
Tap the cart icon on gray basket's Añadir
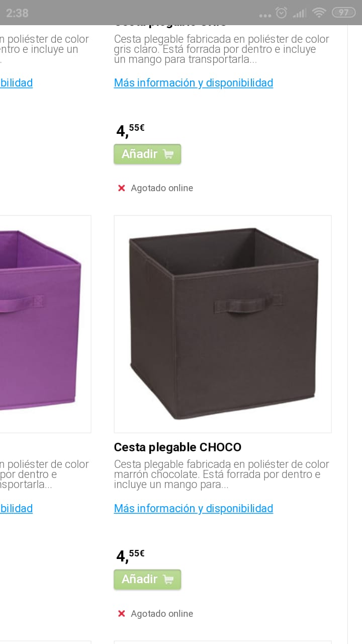point(168,154)
